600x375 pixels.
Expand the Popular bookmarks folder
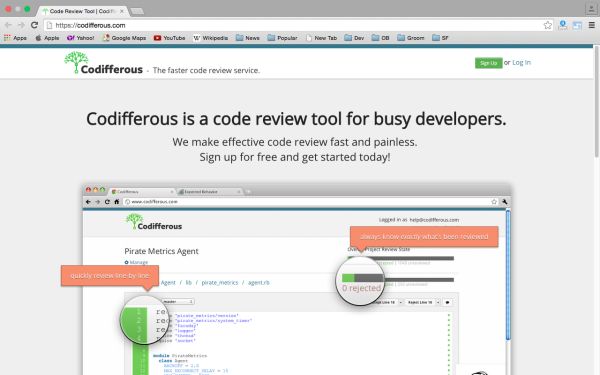(x=282, y=38)
